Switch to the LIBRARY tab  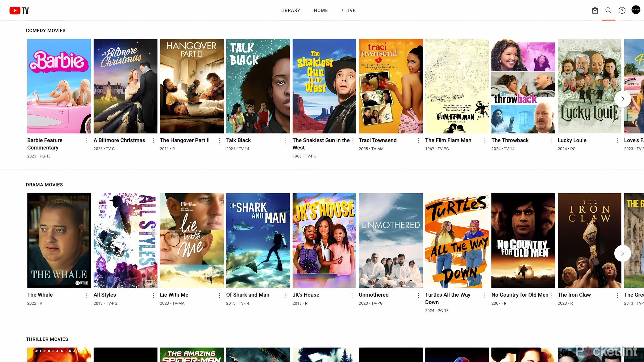[290, 10]
